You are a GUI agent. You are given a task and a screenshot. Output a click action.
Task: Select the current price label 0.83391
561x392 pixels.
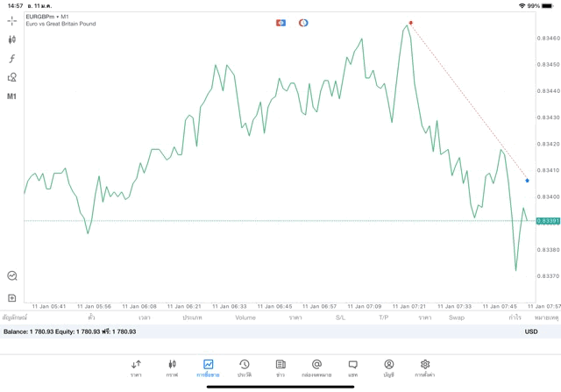coord(548,221)
